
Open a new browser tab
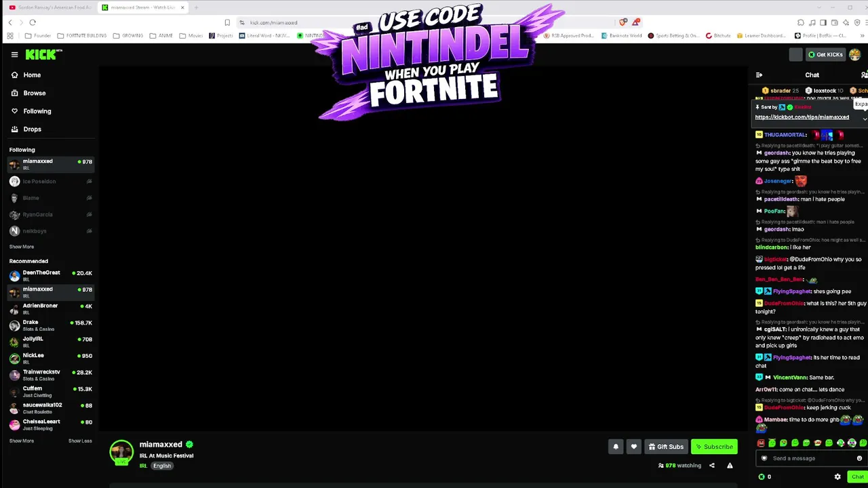(196, 7)
